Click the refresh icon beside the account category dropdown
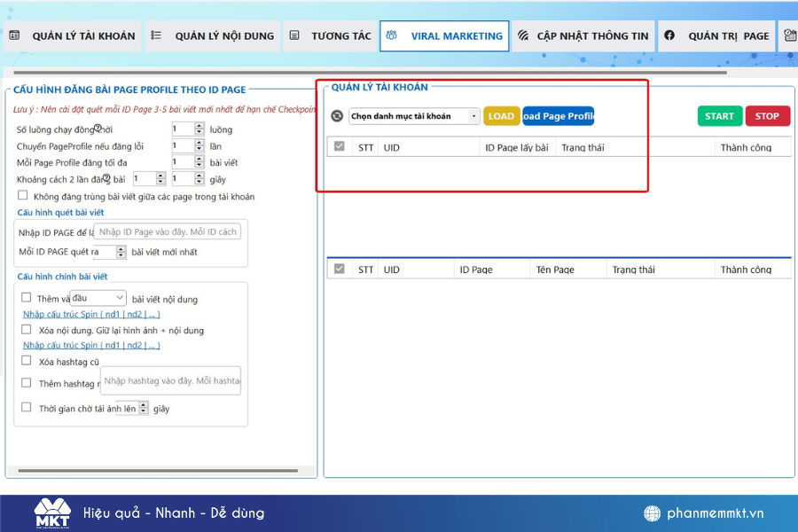 [x=337, y=116]
